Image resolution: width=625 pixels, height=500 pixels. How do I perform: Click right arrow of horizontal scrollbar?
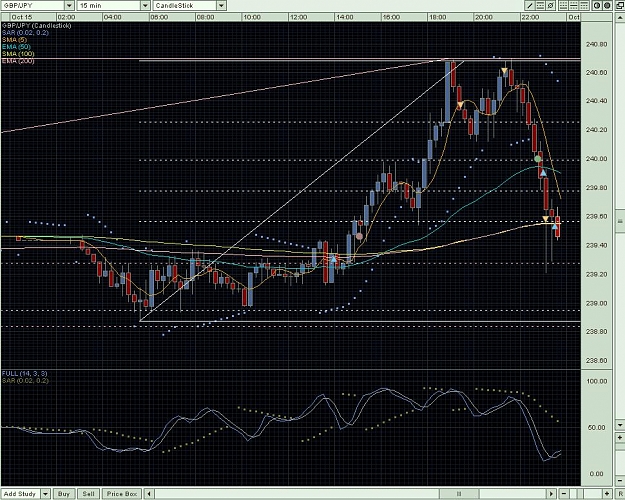point(551,494)
